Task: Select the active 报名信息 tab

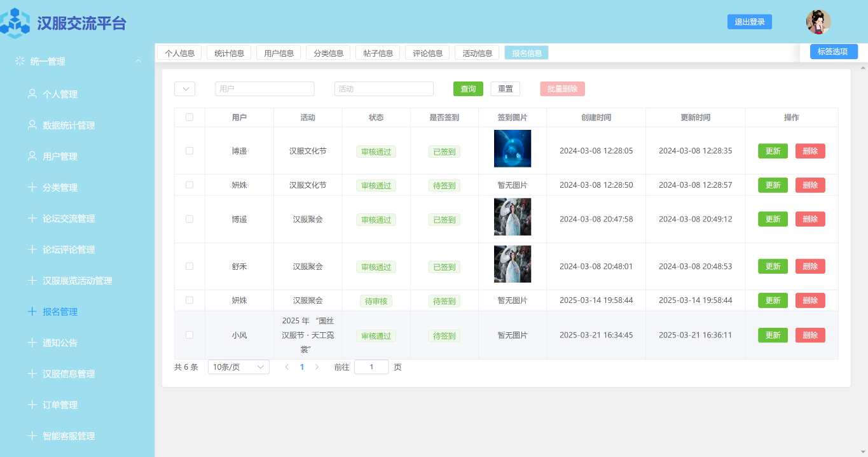Action: pyautogui.click(x=527, y=53)
